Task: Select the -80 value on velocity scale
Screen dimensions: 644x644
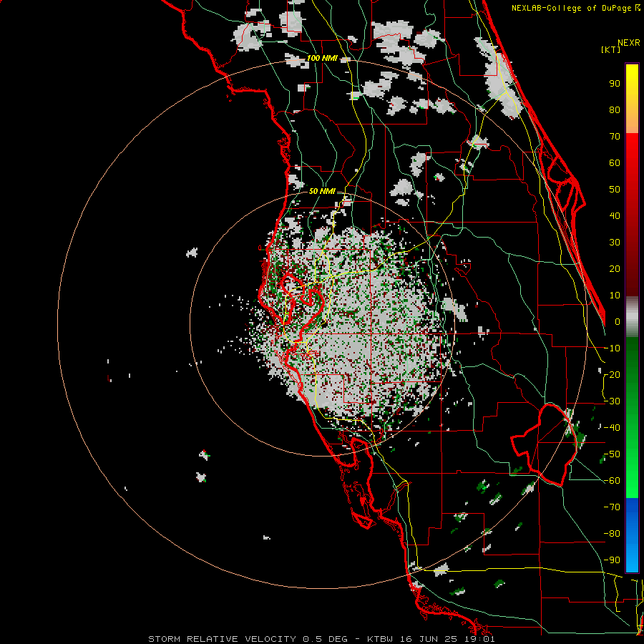Action: 612,534
